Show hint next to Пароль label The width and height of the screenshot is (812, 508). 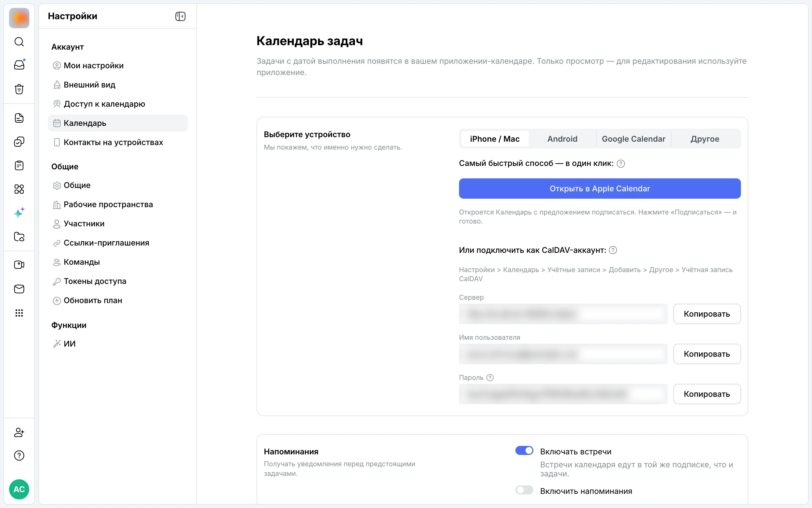click(x=490, y=378)
